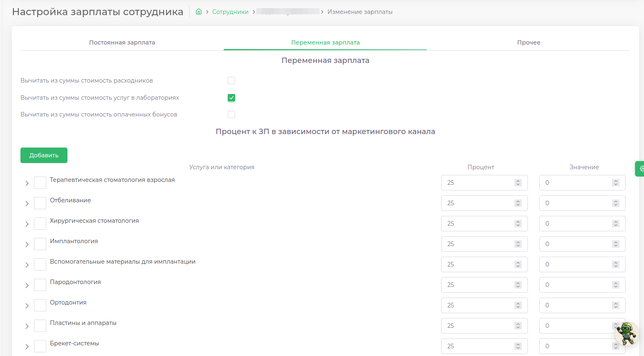644x356 pixels.
Task: Enable deducting paid bonuses cost checkbox
Action: (x=231, y=114)
